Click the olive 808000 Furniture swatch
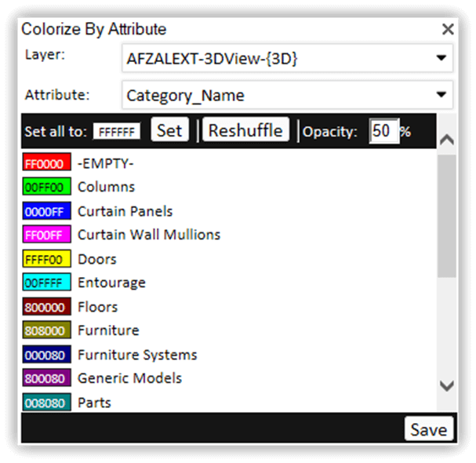 tap(47, 330)
